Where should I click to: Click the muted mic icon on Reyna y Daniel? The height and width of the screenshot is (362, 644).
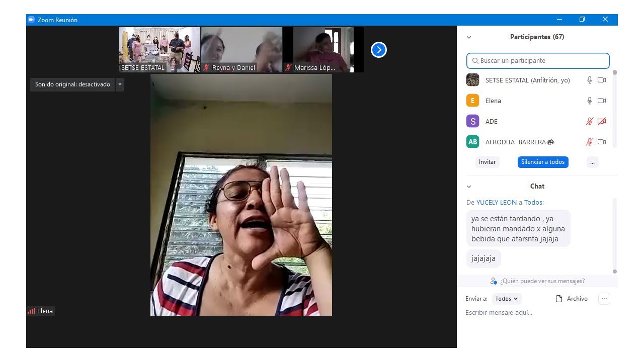pyautogui.click(x=206, y=67)
